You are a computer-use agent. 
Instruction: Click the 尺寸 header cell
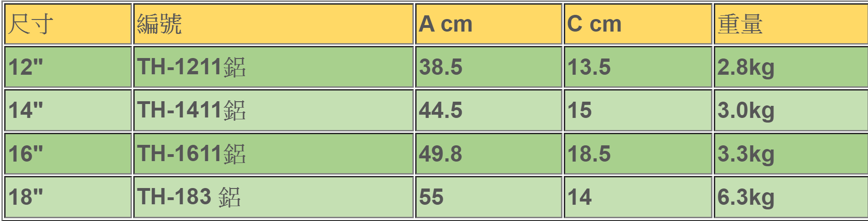[x=68, y=24]
